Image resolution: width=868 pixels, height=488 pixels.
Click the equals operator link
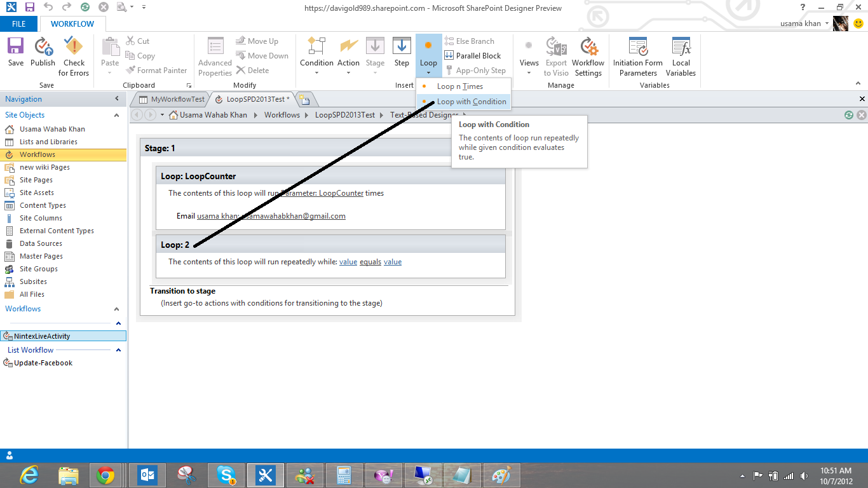[x=370, y=262]
